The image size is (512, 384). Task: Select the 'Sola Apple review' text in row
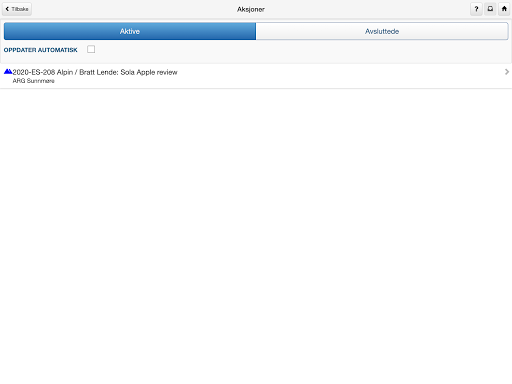tap(149, 72)
